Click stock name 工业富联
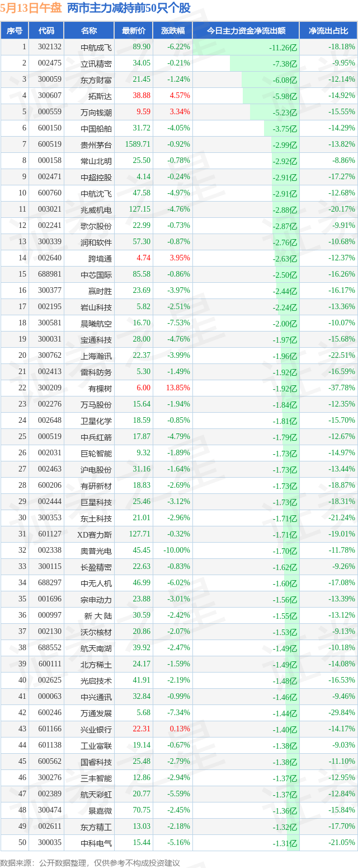 tap(96, 745)
